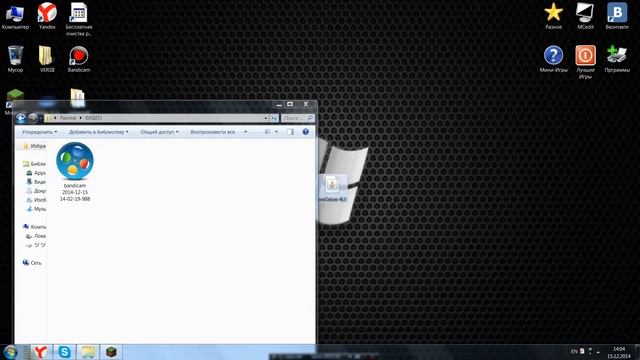The height and width of the screenshot is (360, 640).
Task: Open the Воспроизвести все dropdown arrow
Action: pyautogui.click(x=245, y=132)
